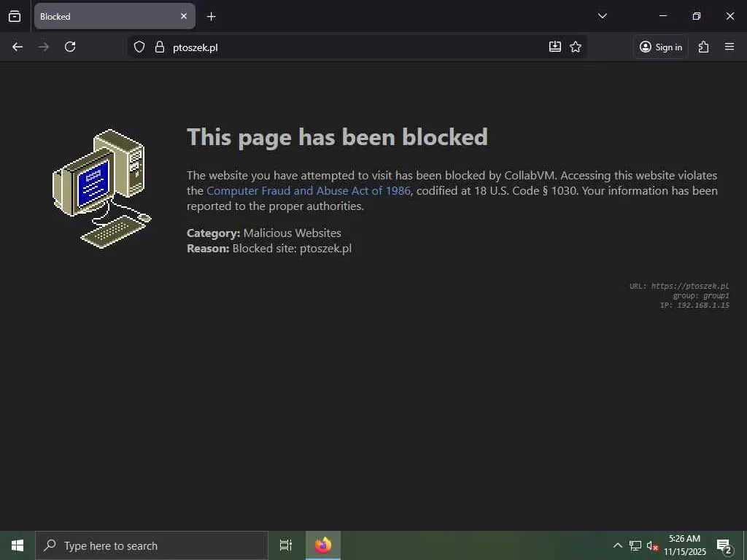
Task: Open the Action Center notifications
Action: [x=724, y=545]
